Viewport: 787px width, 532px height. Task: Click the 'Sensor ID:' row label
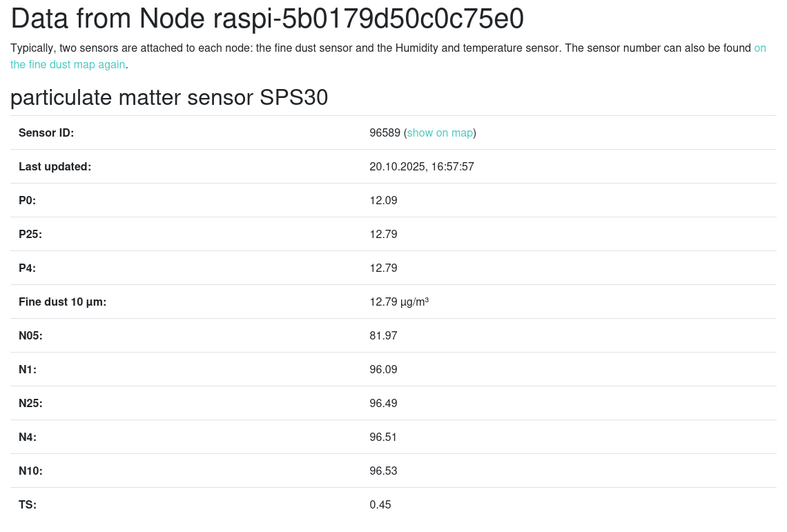[46, 132]
